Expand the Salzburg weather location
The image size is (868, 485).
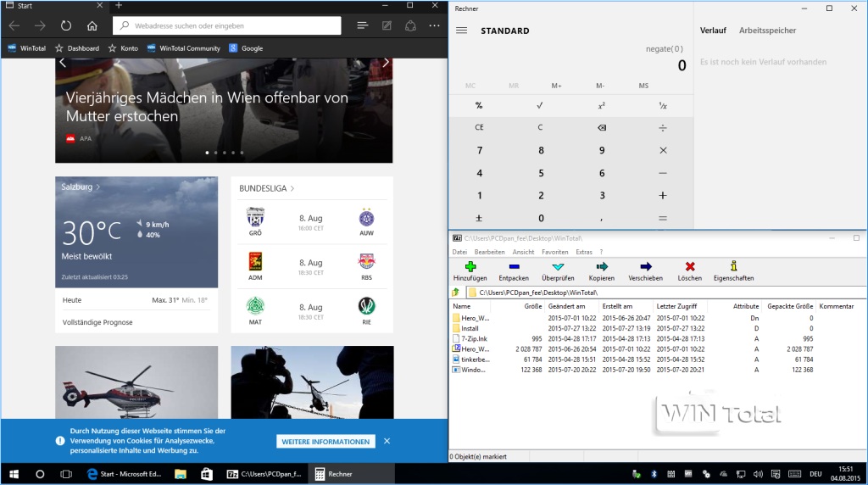[x=81, y=187]
